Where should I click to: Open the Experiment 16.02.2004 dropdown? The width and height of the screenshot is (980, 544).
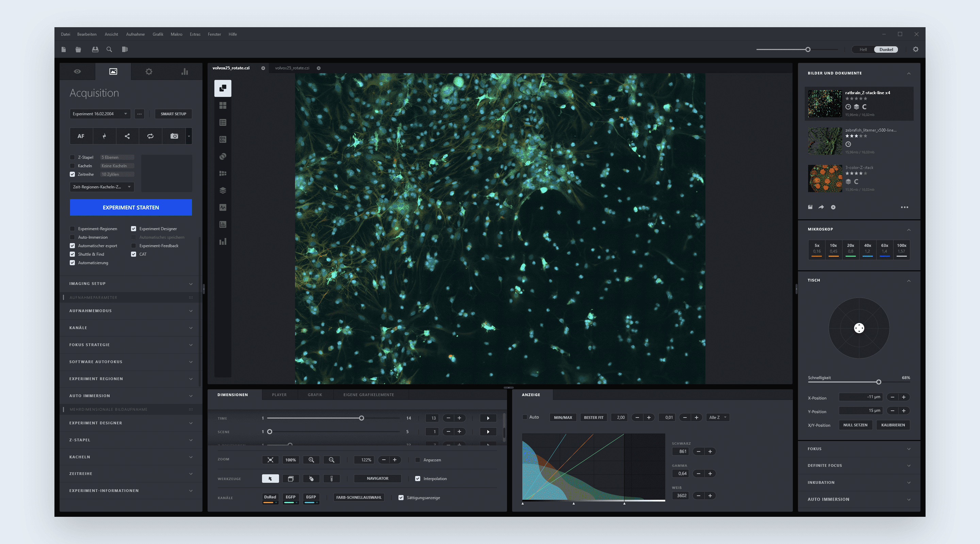tap(100, 114)
